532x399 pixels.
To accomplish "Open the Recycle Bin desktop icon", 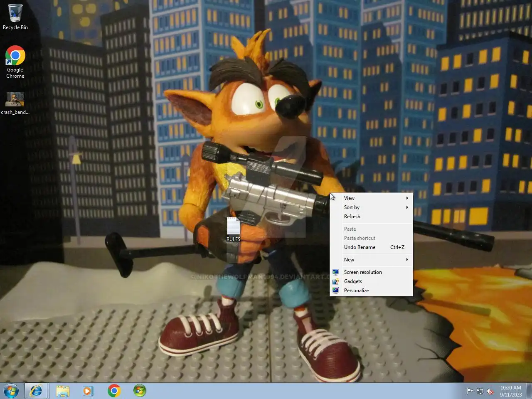I will pos(15,17).
